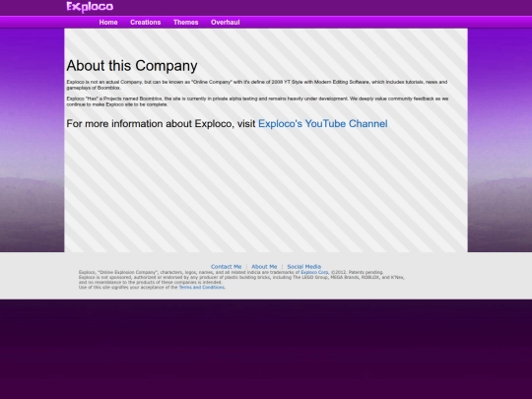Click the Exploco logo
532x399 pixels.
click(x=90, y=7)
